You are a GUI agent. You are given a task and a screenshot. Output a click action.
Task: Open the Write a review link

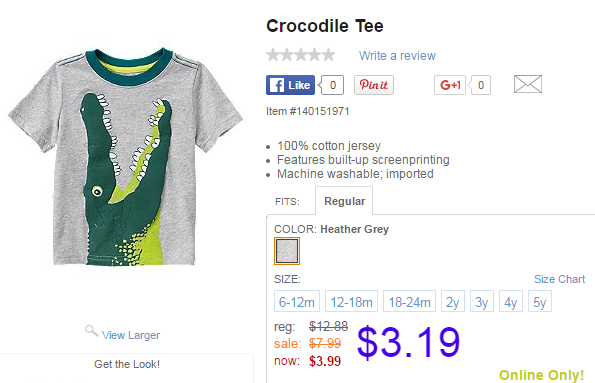tap(397, 56)
